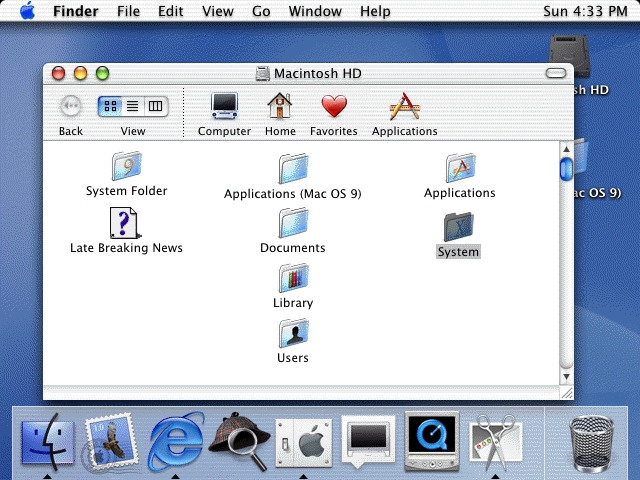Open System Preferences from the Dock
The height and width of the screenshot is (480, 640).
click(304, 443)
